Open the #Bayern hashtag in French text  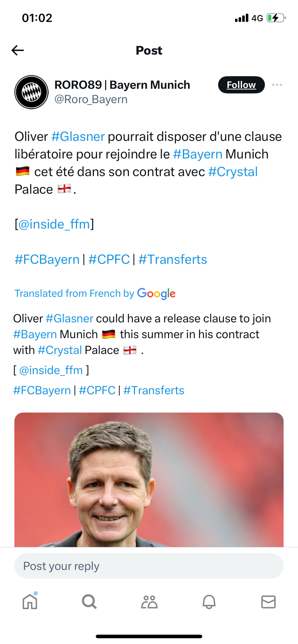tap(198, 154)
